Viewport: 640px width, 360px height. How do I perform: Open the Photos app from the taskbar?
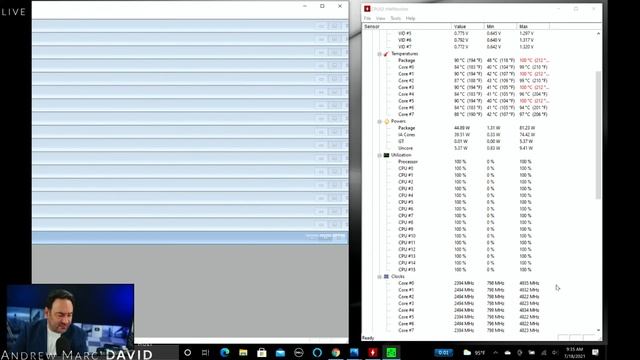(x=354, y=352)
